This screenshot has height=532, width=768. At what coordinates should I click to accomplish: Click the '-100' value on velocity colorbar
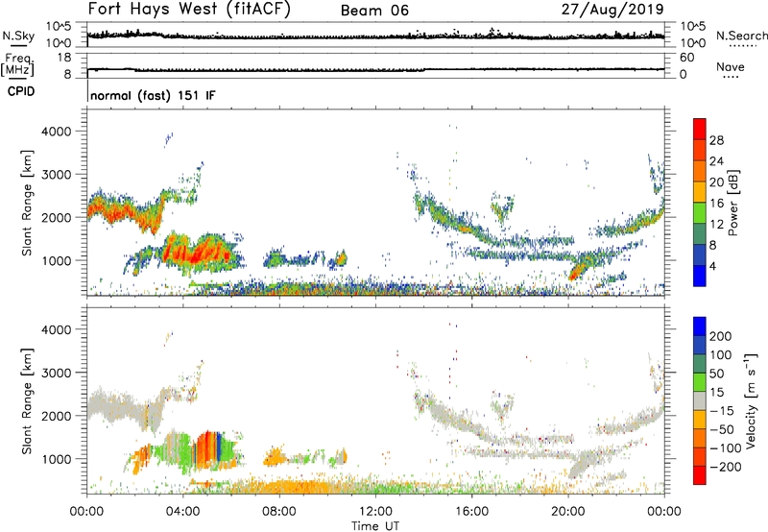725,447
